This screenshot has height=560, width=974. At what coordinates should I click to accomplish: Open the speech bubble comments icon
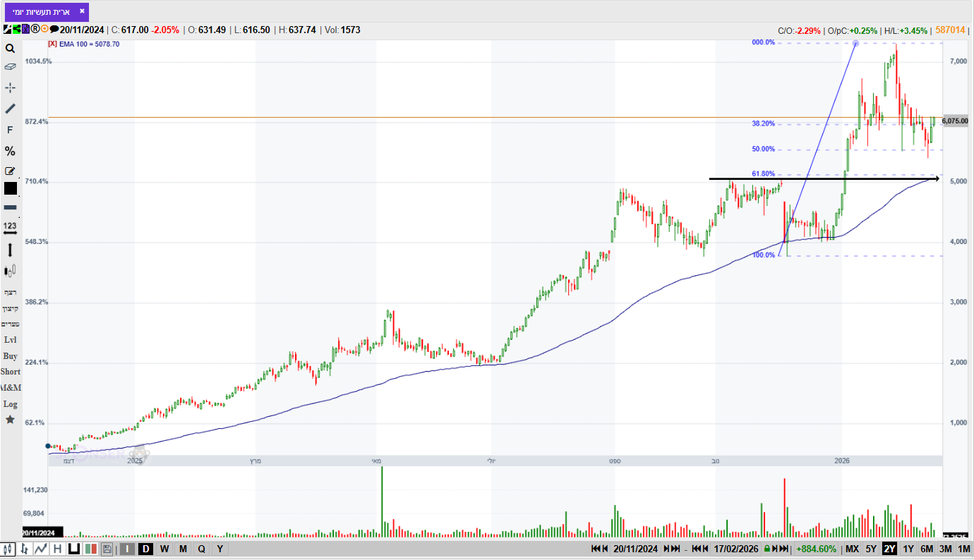pos(54,30)
